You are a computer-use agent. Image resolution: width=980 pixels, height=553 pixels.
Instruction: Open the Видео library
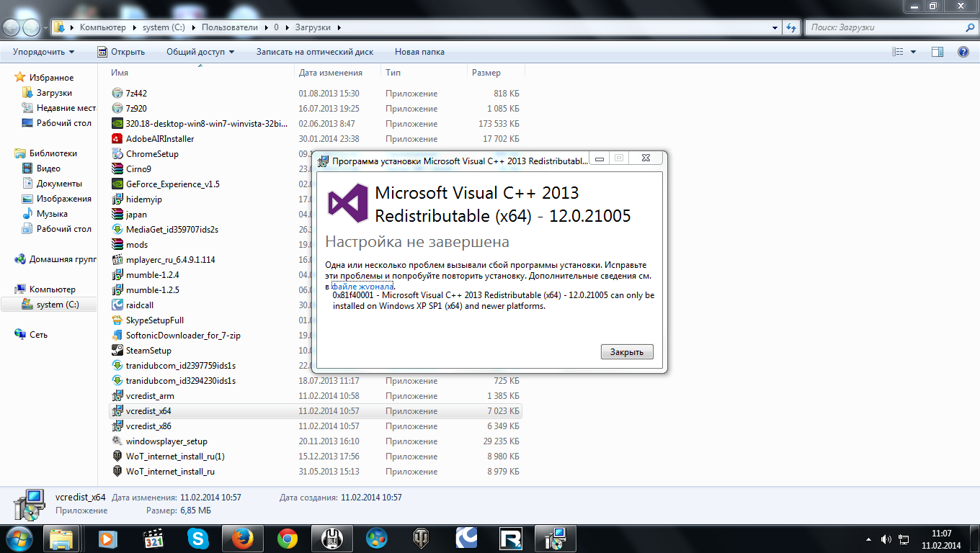click(x=48, y=168)
